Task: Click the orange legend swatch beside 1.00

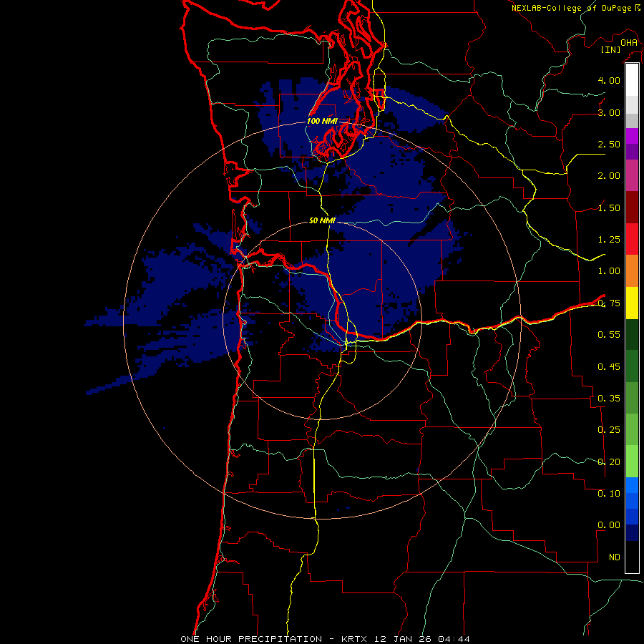Action: tap(632, 270)
